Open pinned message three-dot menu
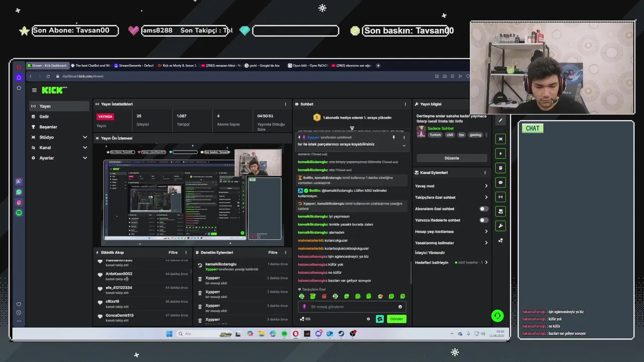 point(404,137)
